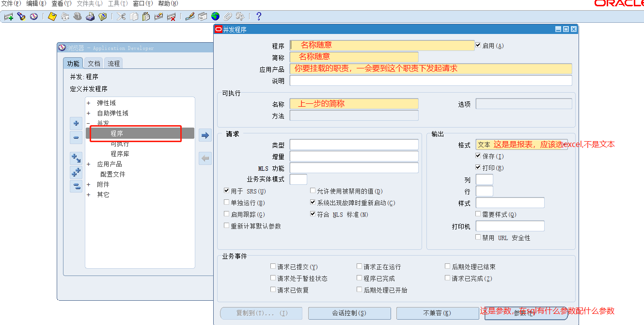
Task: Click the Print icon in the toolbar
Action: [90, 16]
